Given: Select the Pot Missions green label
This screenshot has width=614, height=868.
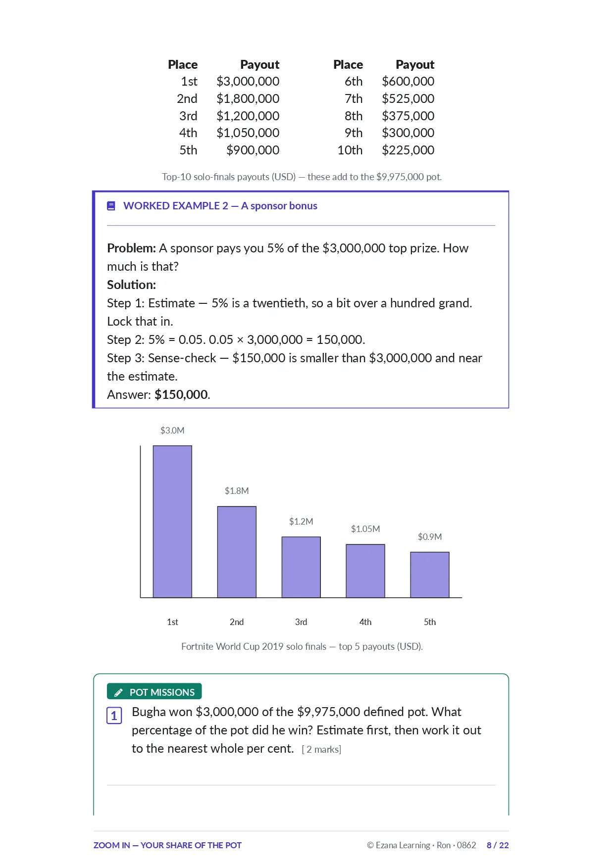Looking at the screenshot, I should (x=154, y=692).
